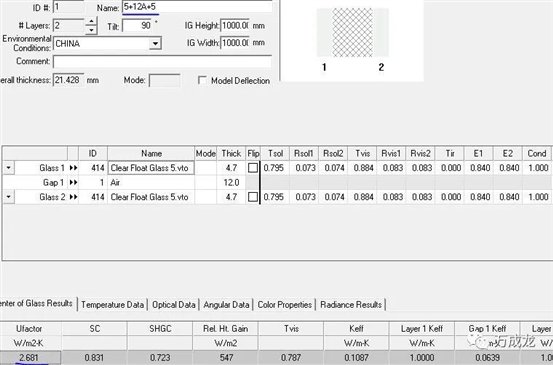Toggle the Flip checkbox for Glass 1

[253, 168]
